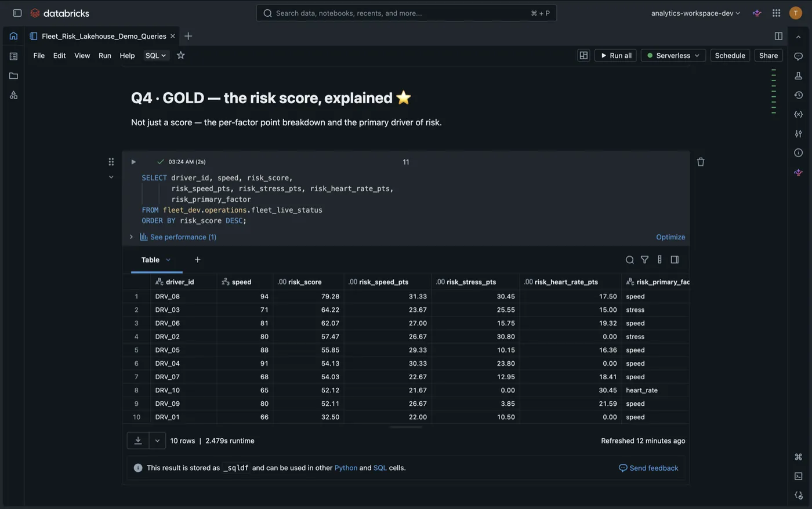Open comments panel icon on right sidebar

[x=798, y=56]
